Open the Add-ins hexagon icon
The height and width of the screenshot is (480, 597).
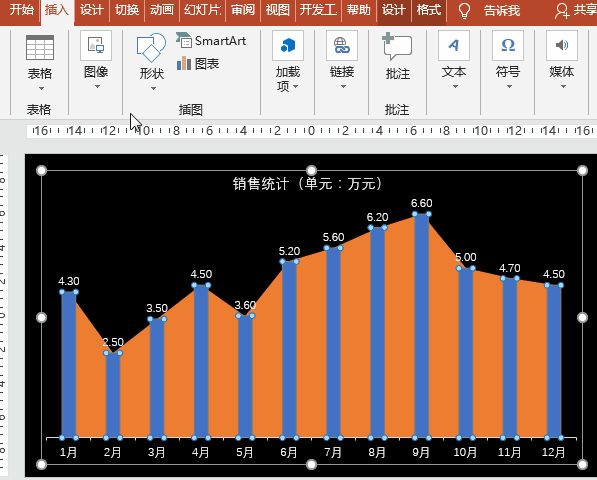tap(288, 46)
